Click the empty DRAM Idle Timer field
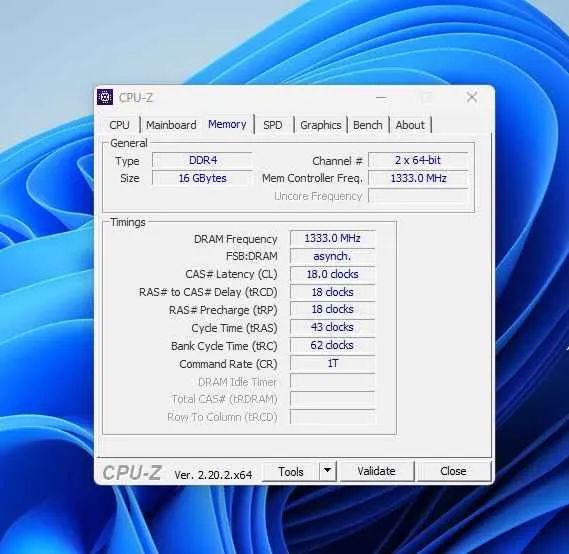This screenshot has height=554, width=569. [x=332, y=381]
